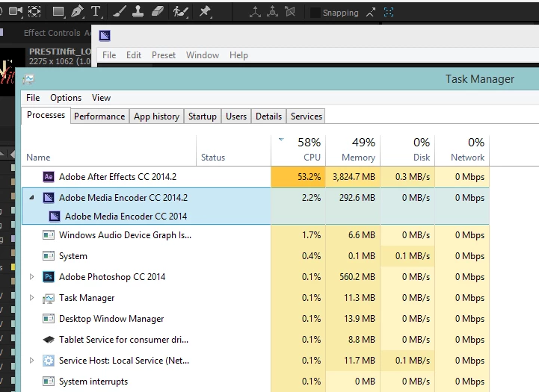
Task: Click the Media Encoder window title icon
Action: [105, 35]
